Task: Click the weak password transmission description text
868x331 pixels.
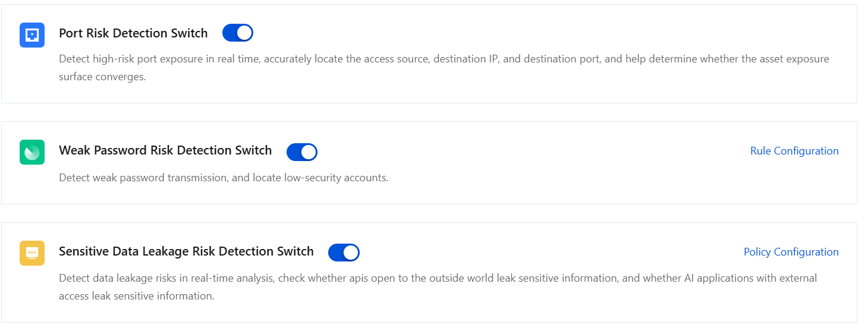Action: pyautogui.click(x=224, y=178)
